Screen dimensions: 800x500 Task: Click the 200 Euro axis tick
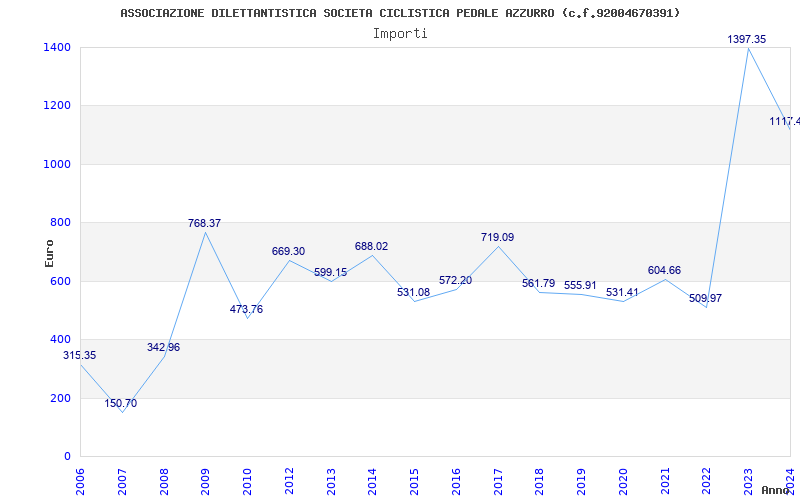point(60,398)
